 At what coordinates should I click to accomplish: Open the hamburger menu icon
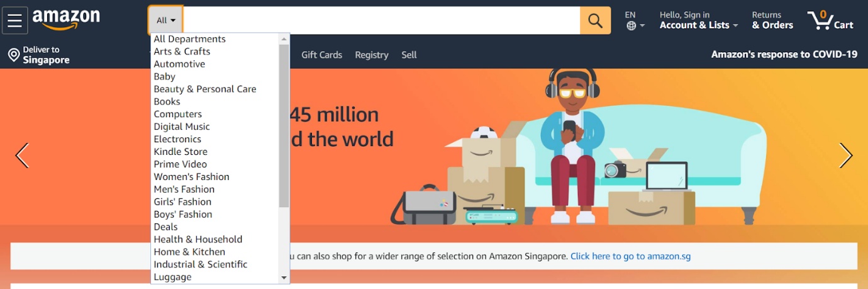pos(14,21)
